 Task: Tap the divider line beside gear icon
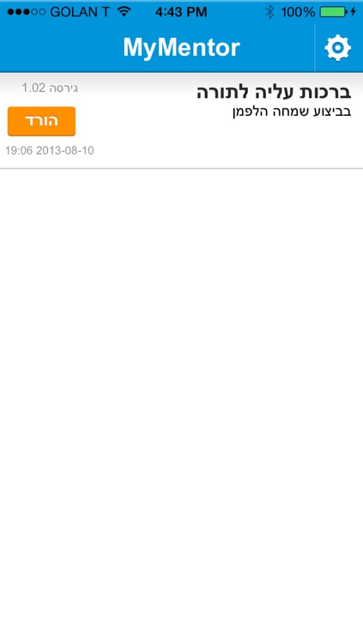[x=314, y=47]
